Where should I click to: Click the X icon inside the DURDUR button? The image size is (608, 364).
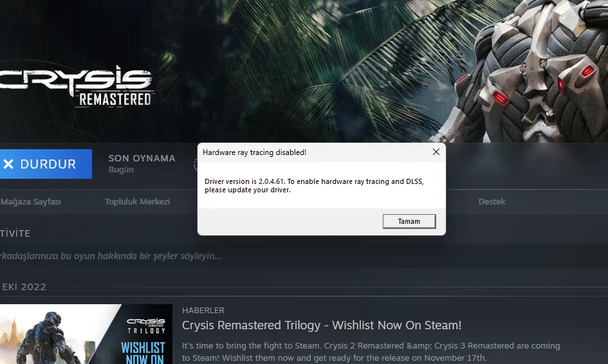coord(8,165)
